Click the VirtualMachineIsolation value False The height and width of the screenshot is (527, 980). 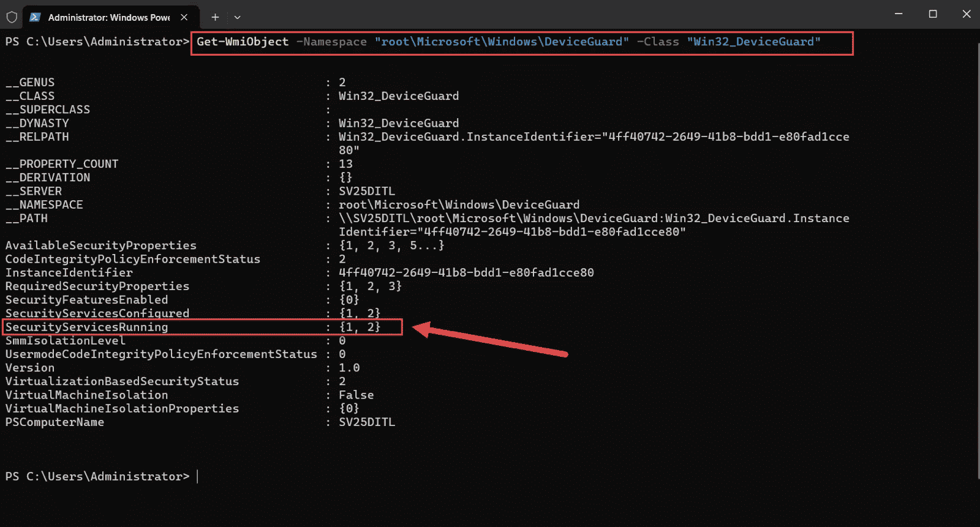click(x=356, y=395)
